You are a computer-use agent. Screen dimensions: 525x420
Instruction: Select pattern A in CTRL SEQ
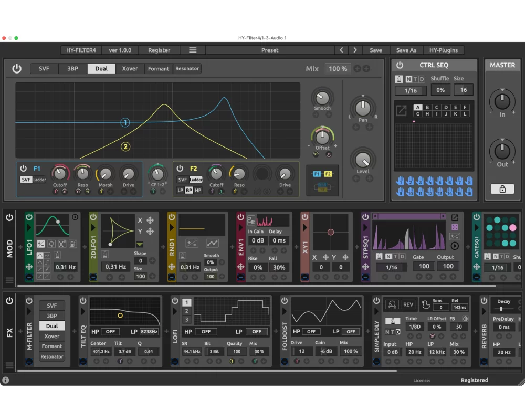(x=417, y=107)
